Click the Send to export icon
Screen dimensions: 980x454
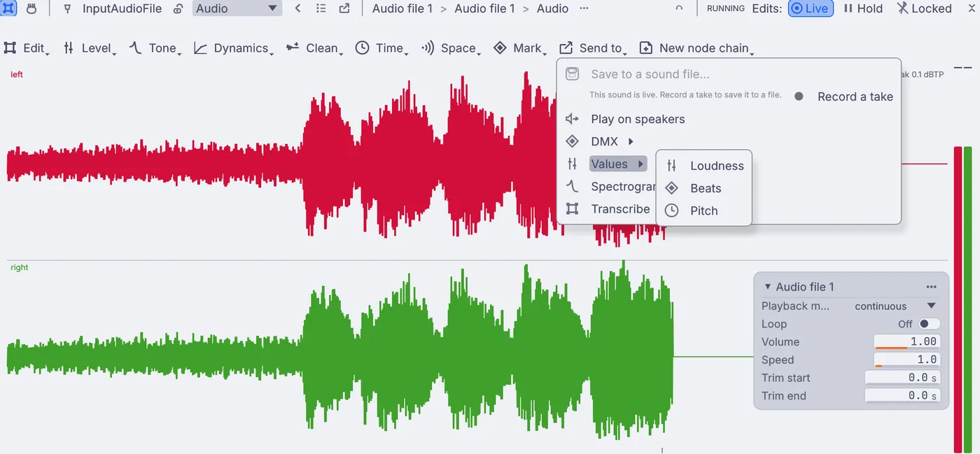(566, 48)
